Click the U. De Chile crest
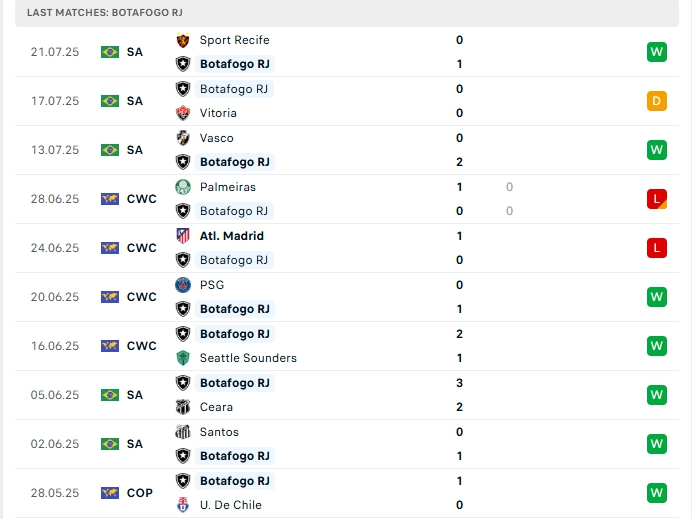The width and height of the screenshot is (692, 519). [183, 505]
